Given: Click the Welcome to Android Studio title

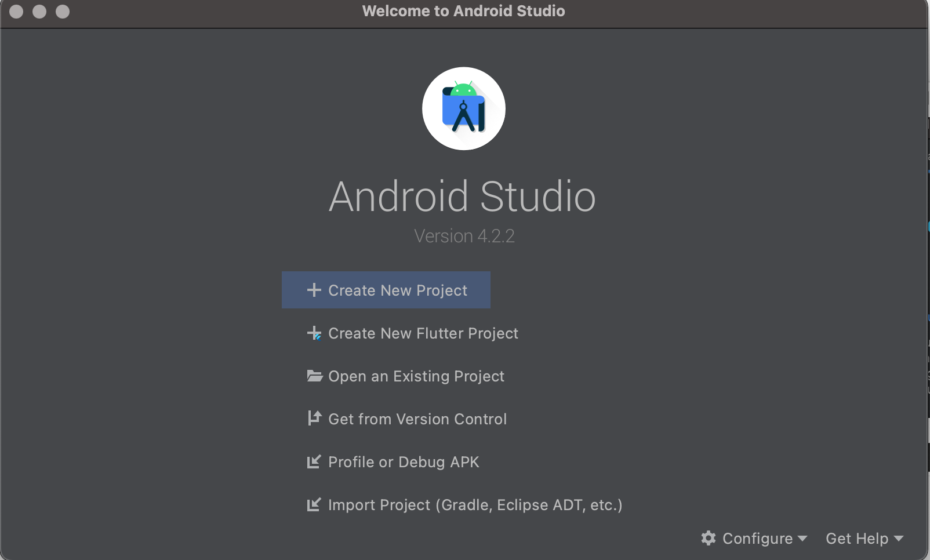Looking at the screenshot, I should [464, 11].
